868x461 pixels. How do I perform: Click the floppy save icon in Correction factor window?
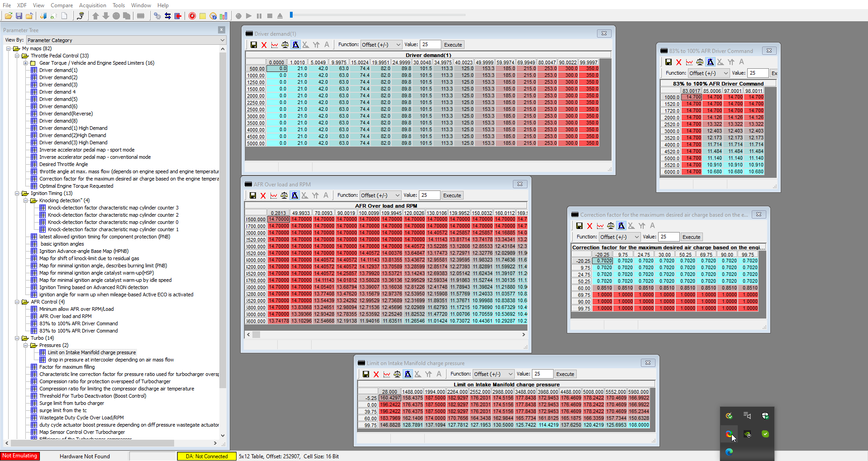579,226
